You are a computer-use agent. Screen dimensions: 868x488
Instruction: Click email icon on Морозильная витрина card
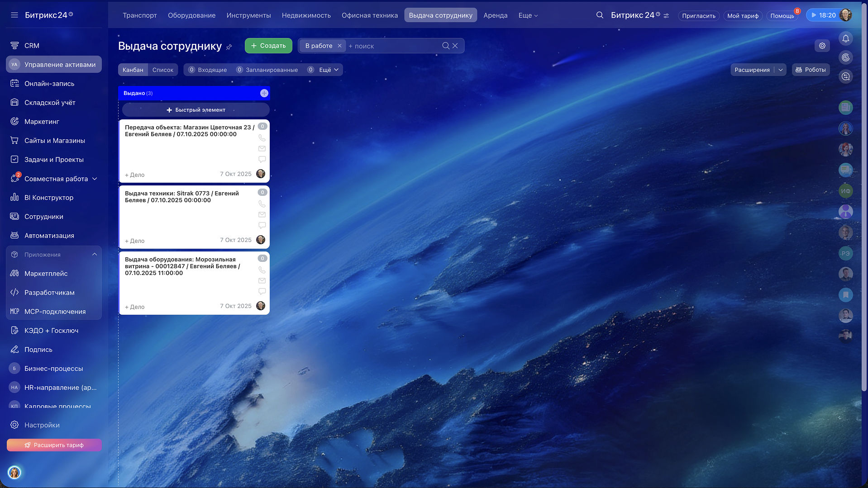tap(262, 281)
